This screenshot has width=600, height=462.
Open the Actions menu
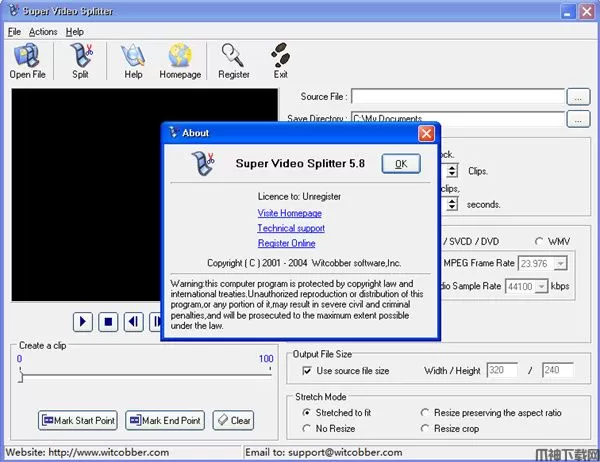pyautogui.click(x=43, y=32)
